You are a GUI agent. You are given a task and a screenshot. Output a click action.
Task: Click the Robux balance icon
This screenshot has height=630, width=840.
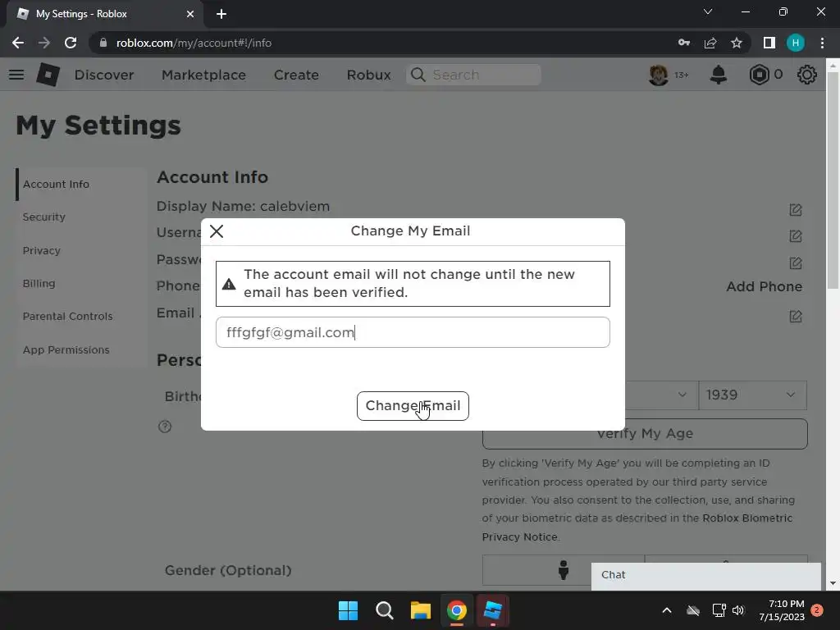(x=759, y=75)
